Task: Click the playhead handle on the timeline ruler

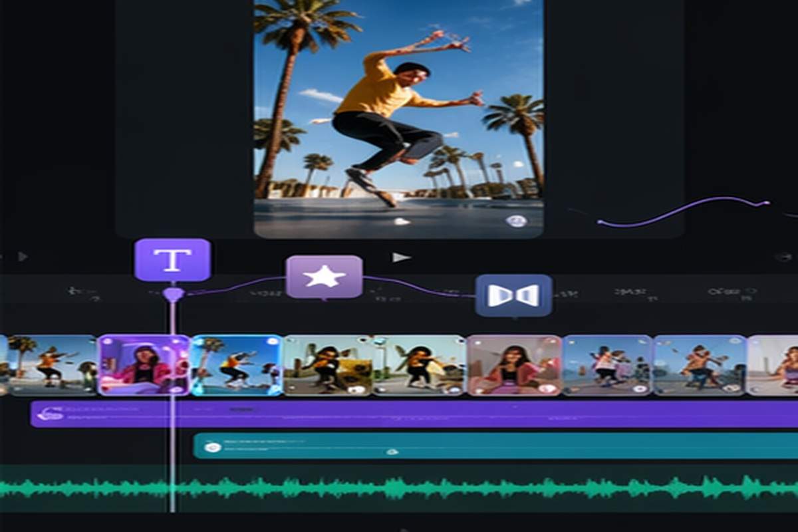Action: point(173,293)
